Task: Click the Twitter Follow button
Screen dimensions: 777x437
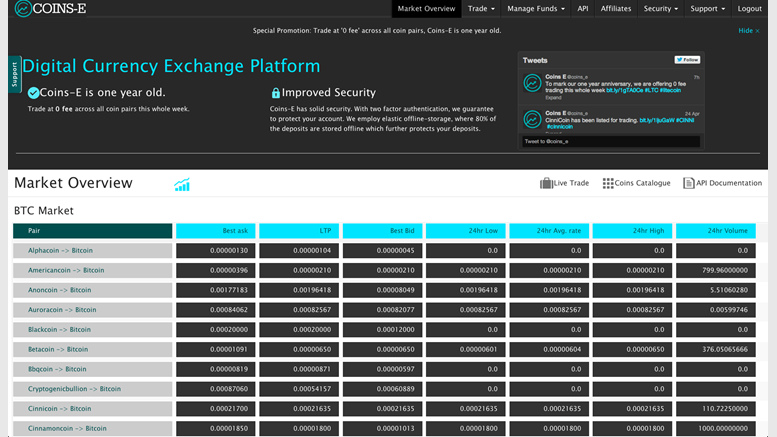Action: click(687, 60)
